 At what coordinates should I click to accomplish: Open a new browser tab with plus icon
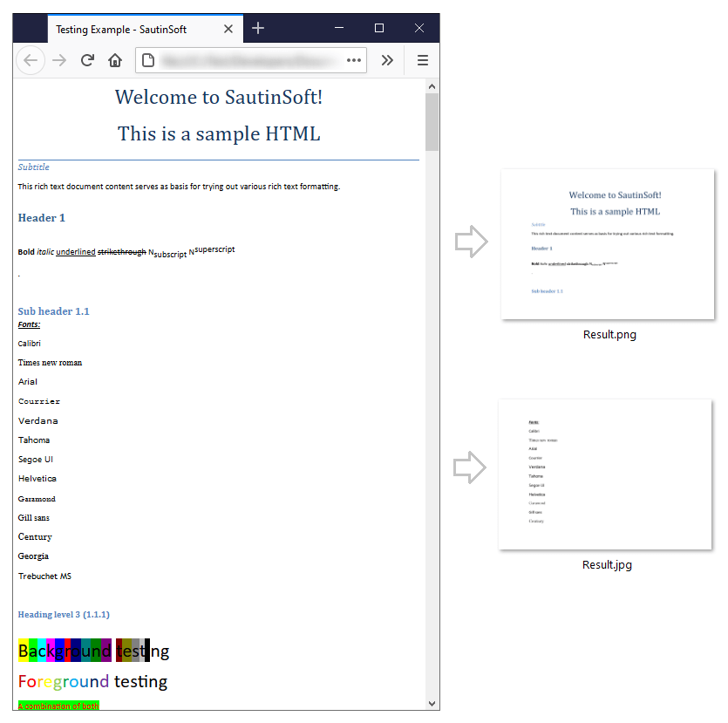point(258,28)
